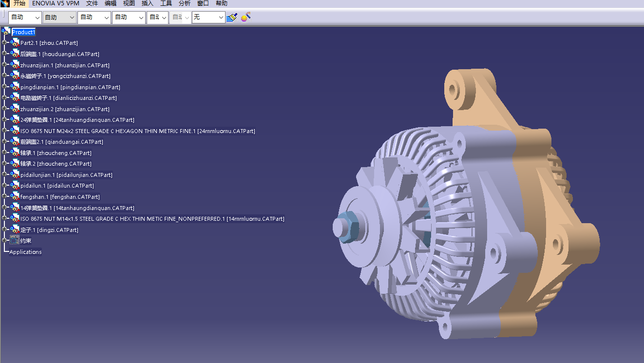The width and height of the screenshot is (644, 363).
Task: Select the 'pingdianpian.1 [pingdianpian.CATPart]' label
Action: click(x=70, y=87)
